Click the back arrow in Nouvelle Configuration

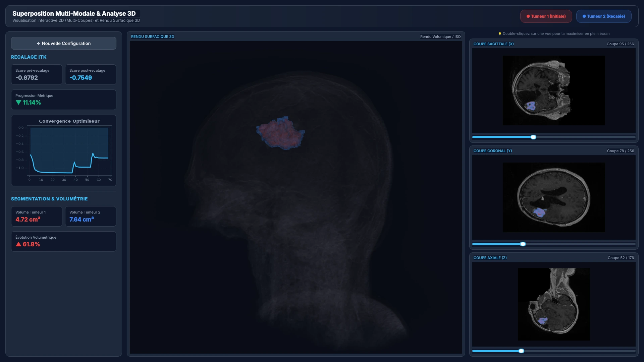pyautogui.click(x=39, y=43)
